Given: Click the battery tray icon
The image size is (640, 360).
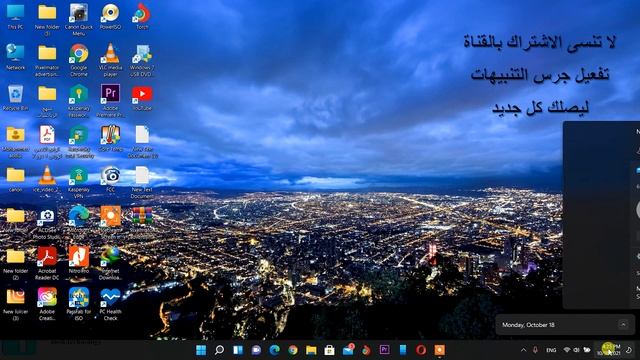Looking at the screenshot, I should point(587,350).
